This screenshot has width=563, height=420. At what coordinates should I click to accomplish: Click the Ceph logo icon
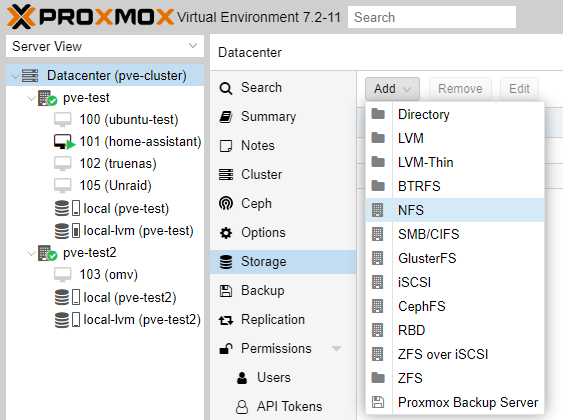click(226, 204)
